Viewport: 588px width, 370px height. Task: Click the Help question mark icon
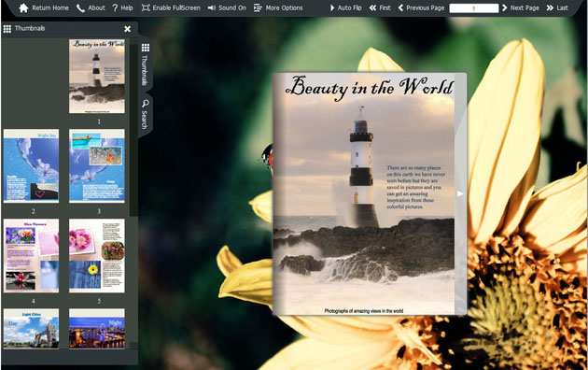click(x=115, y=7)
